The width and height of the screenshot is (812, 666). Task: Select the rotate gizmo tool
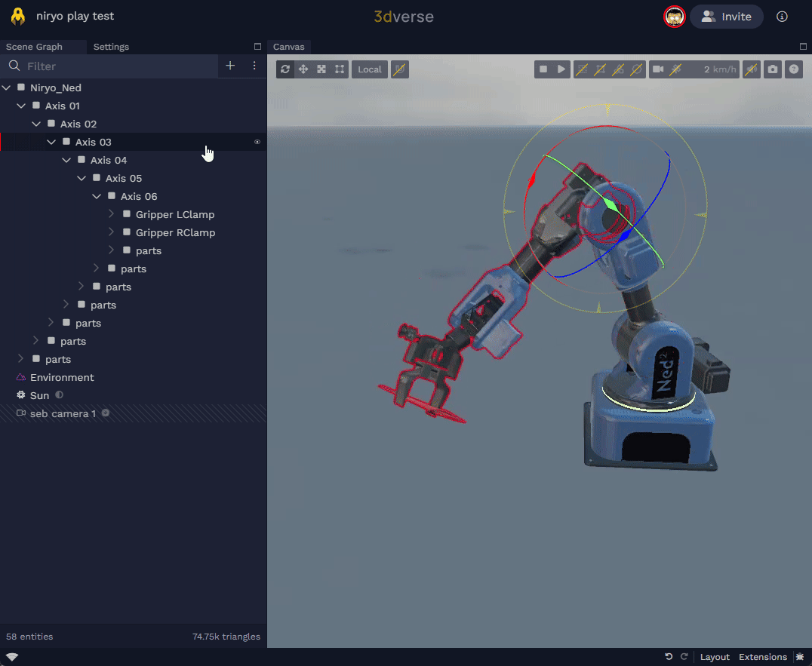pos(285,69)
